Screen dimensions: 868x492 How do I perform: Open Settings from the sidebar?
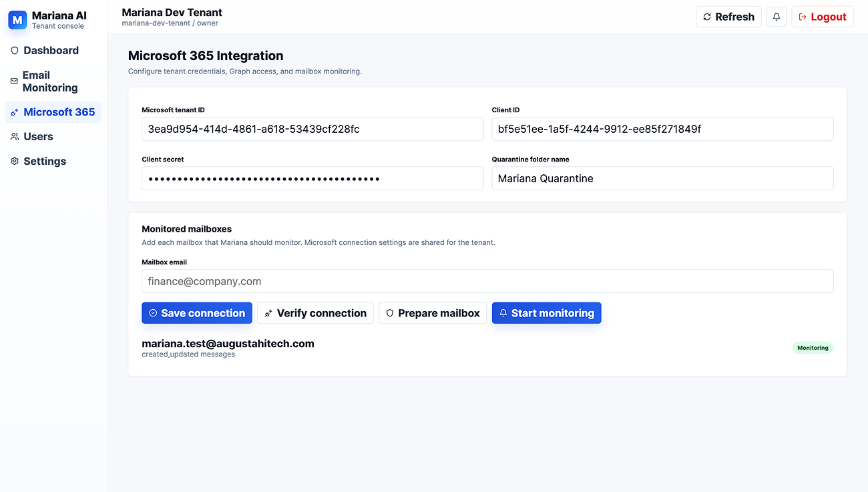53,162
